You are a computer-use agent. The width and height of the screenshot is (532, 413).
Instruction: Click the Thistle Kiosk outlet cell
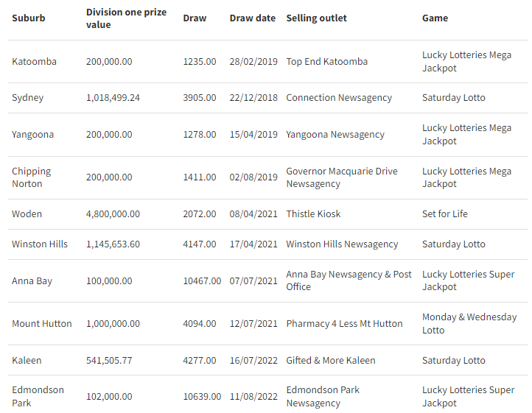[313, 214]
